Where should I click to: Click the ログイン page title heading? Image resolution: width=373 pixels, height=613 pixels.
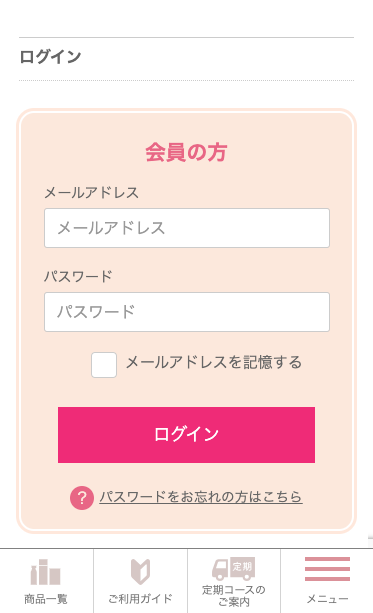click(x=50, y=57)
